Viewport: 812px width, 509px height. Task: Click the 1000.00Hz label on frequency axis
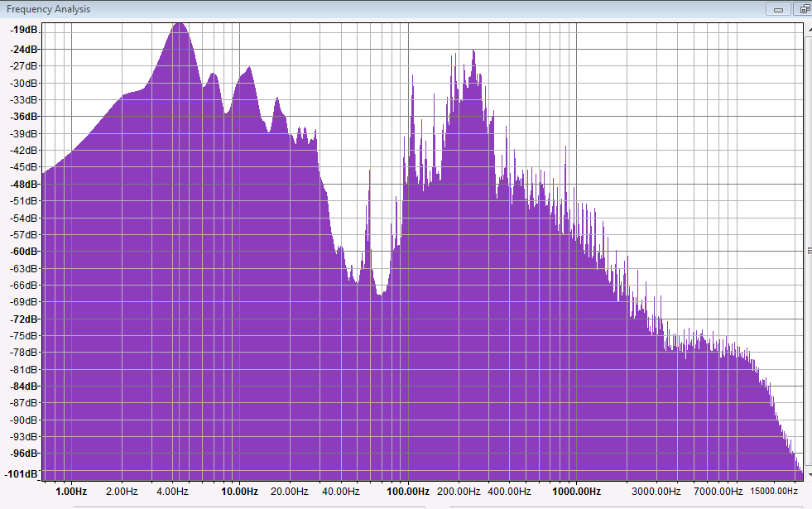[577, 491]
